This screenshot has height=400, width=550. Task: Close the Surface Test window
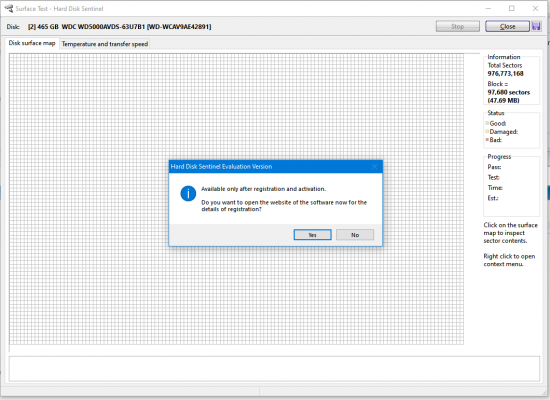(x=535, y=8)
